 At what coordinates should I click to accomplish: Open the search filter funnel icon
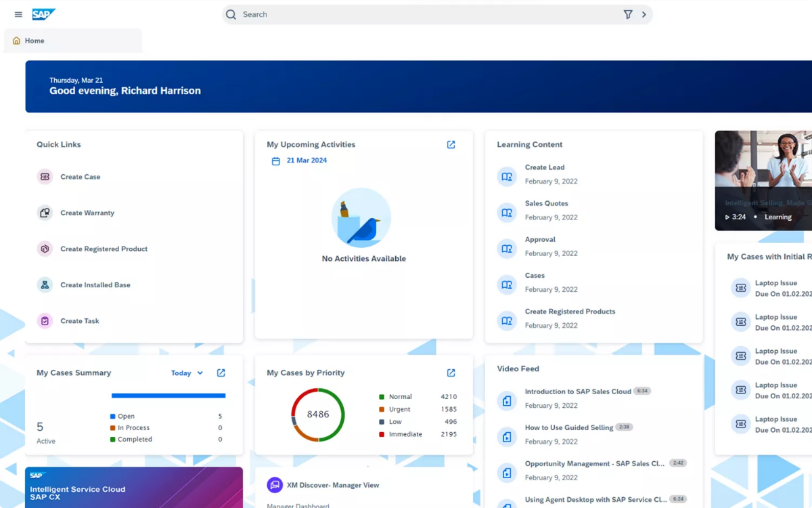pos(628,14)
